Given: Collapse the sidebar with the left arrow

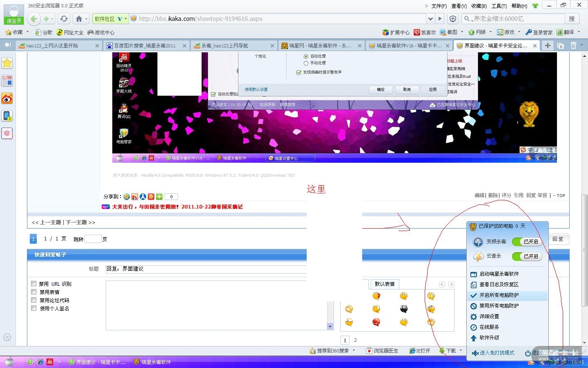Looking at the screenshot, I should pos(7,45).
